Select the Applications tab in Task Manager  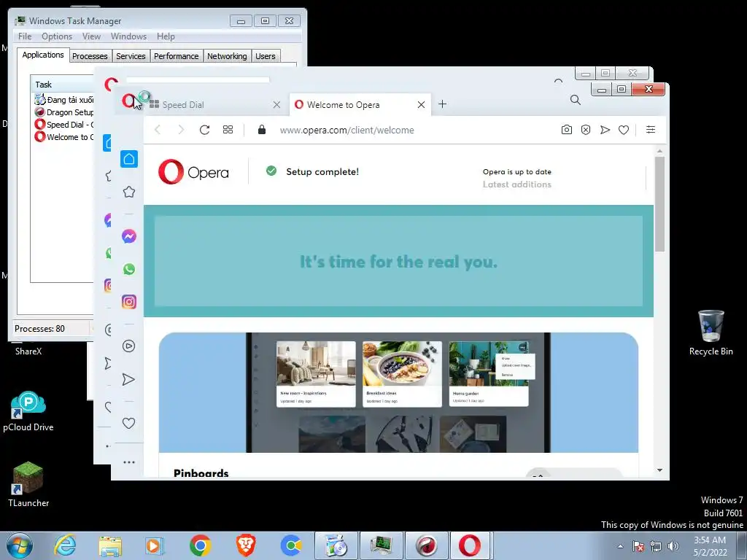(x=43, y=55)
